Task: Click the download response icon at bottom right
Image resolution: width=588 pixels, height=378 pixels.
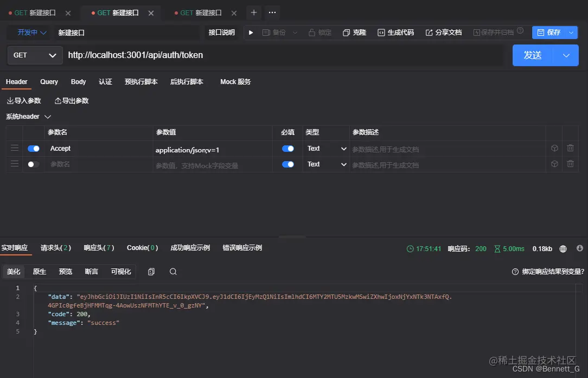Action: pyautogui.click(x=580, y=248)
